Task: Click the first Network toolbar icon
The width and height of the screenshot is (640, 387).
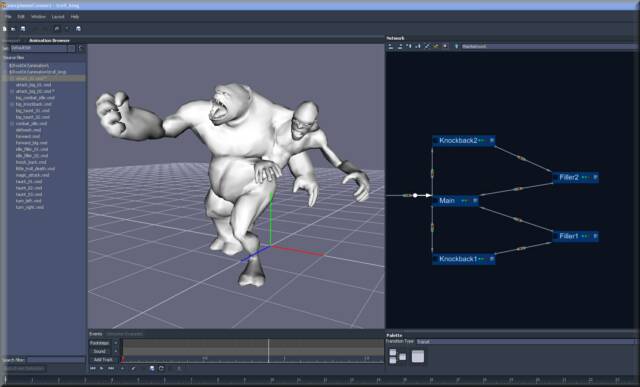Action: pos(391,47)
